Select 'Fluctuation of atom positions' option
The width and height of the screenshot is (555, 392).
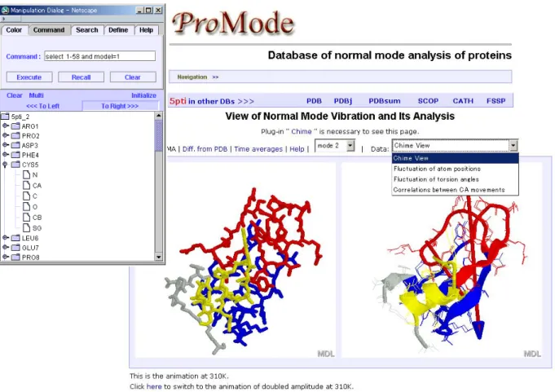pyautogui.click(x=456, y=169)
